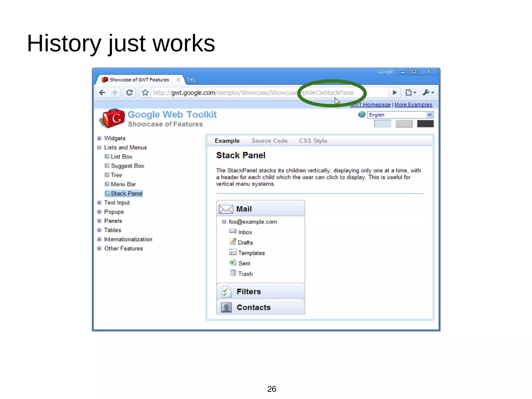
Task: Click the Trash can icon
Action: pos(233,273)
